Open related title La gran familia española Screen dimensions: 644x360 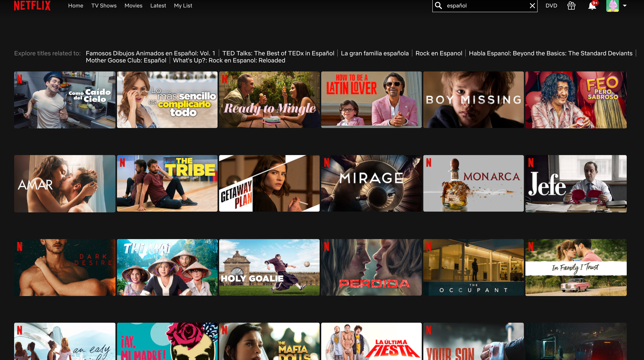[374, 53]
